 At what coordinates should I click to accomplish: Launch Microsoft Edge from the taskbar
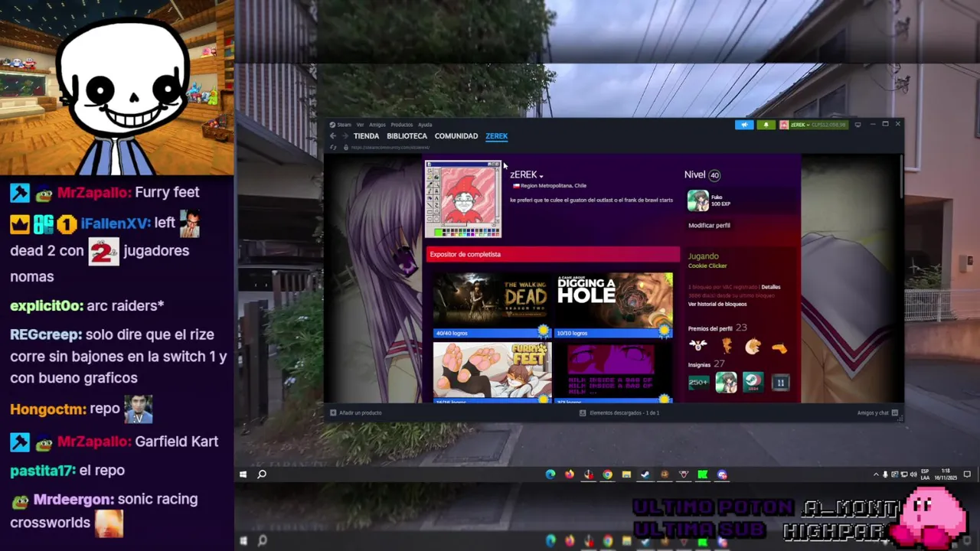550,474
